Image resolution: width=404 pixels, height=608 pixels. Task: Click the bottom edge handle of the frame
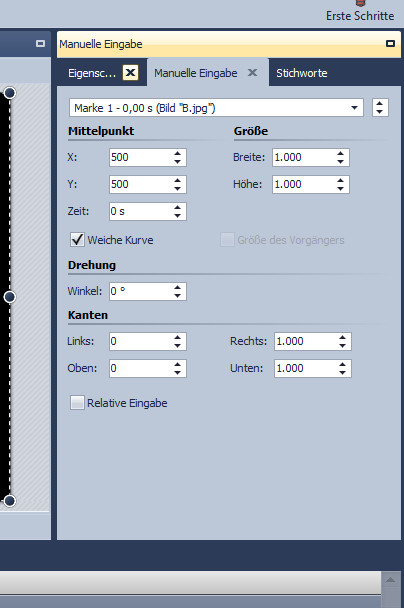tap(10, 501)
